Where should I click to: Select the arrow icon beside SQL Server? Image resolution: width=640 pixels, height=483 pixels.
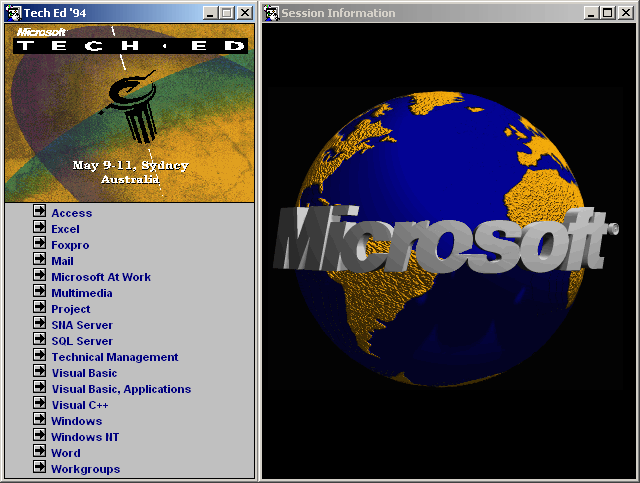tap(39, 340)
